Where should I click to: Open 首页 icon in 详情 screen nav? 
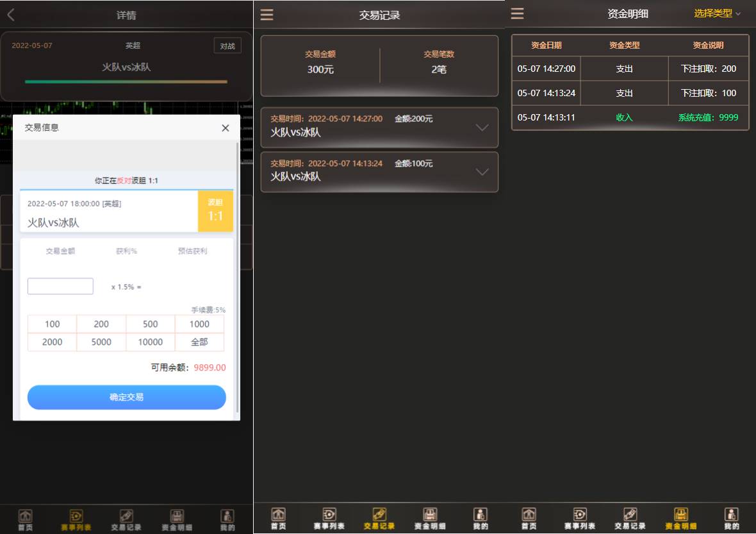(26, 521)
